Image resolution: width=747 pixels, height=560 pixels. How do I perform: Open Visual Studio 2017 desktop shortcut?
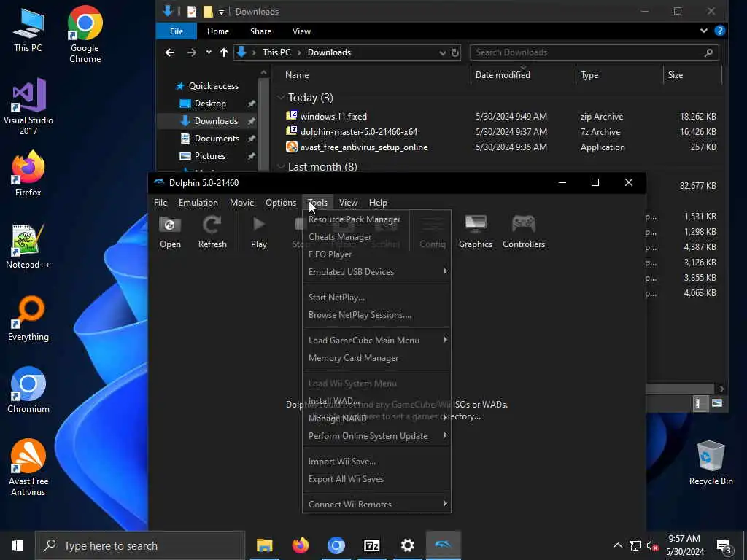click(28, 106)
